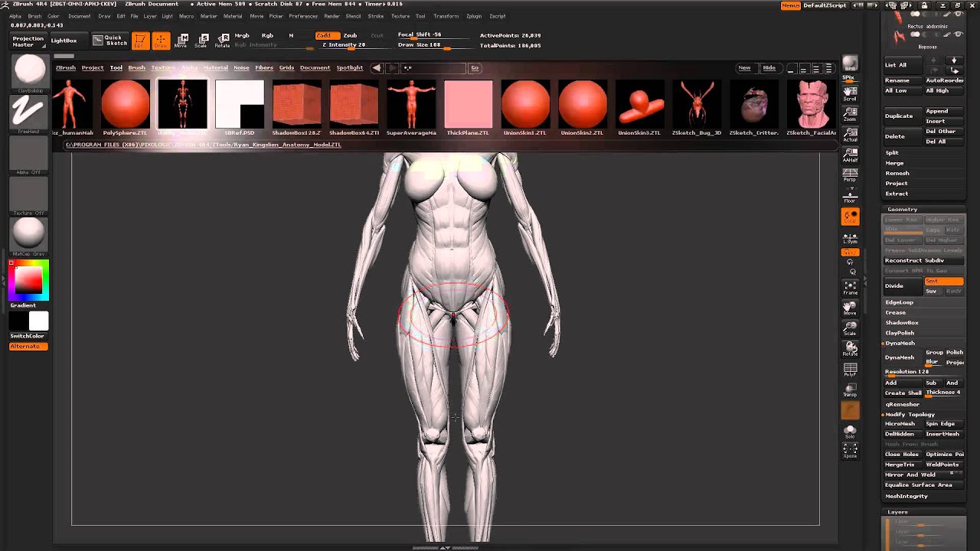This screenshot has width=980, height=551.
Task: Collapse the Layers section
Action: tap(897, 512)
